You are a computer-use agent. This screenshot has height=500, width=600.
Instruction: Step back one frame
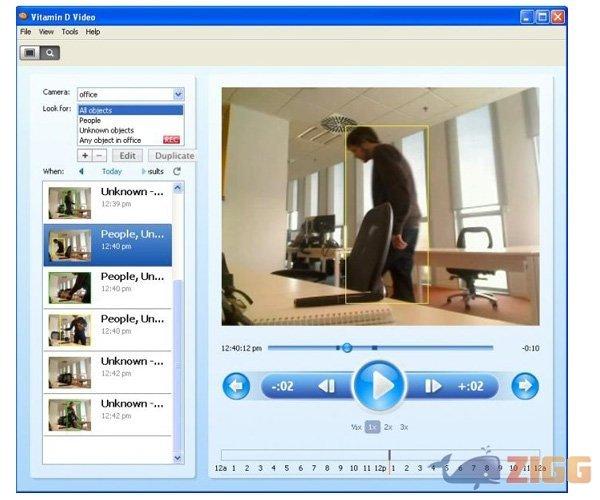point(325,386)
